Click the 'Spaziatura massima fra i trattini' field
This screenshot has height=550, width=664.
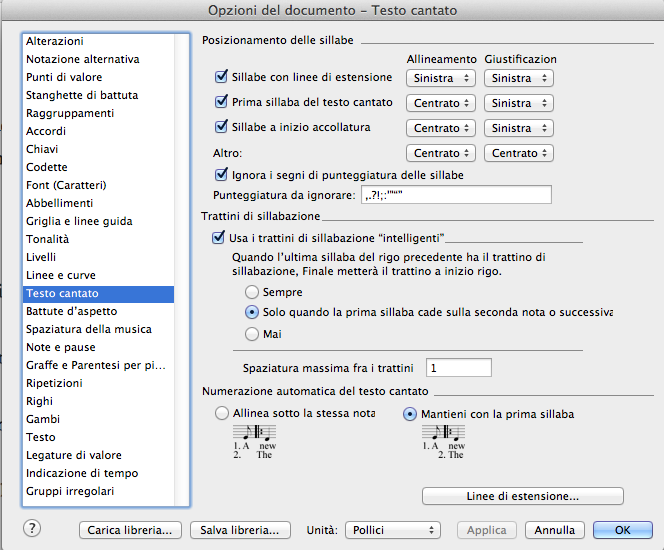pyautogui.click(x=459, y=368)
